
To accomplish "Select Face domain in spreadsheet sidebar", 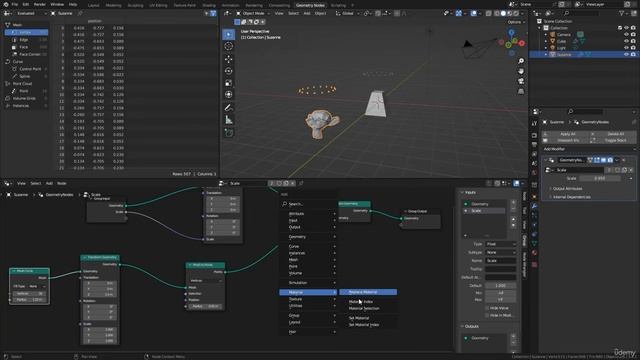I will (x=27, y=47).
